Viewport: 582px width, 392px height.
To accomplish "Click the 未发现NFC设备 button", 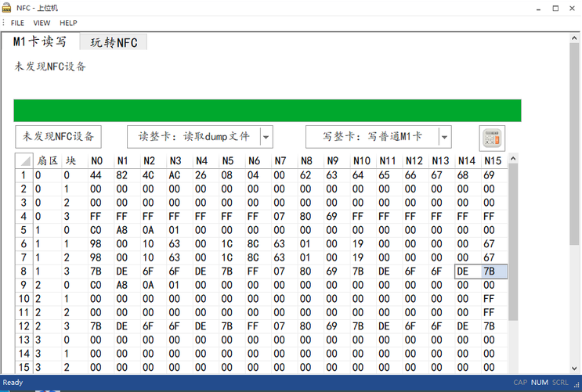I will click(x=58, y=136).
